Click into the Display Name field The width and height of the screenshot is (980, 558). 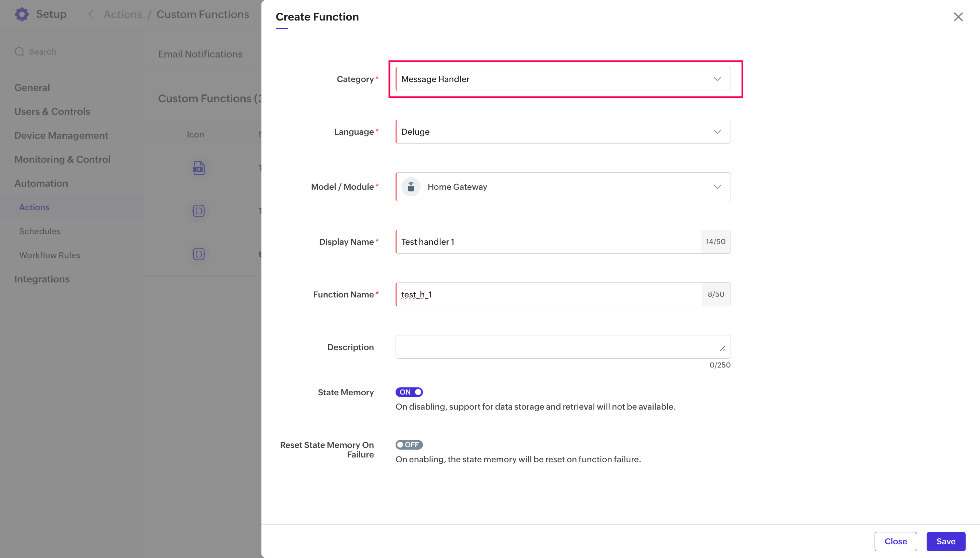coord(548,242)
